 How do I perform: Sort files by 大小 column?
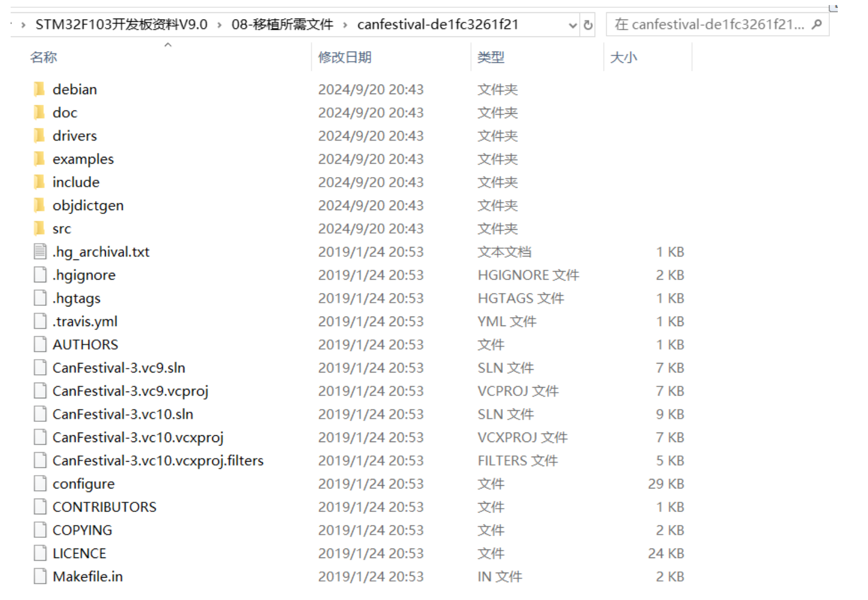(623, 57)
